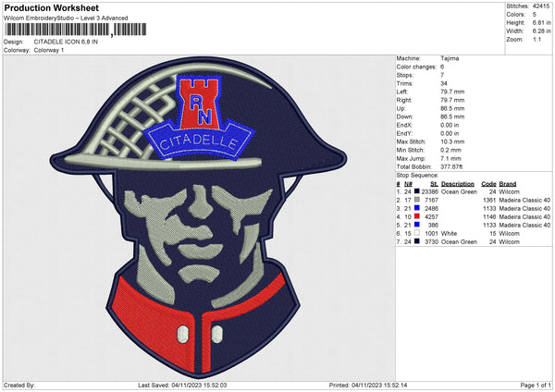Select stitch count 1001 in stop row 6
The height and width of the screenshot is (392, 555).
pos(431,234)
